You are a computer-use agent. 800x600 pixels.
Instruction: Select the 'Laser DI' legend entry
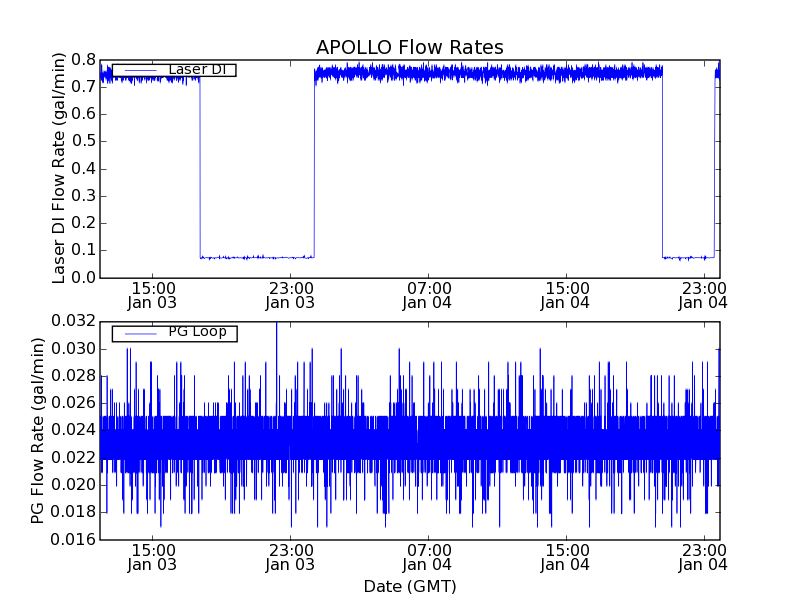click(x=174, y=70)
